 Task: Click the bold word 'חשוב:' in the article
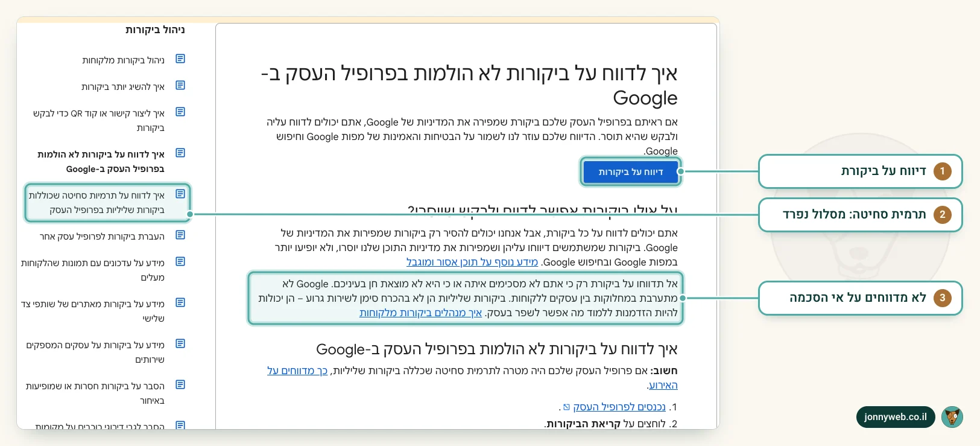pos(665,371)
